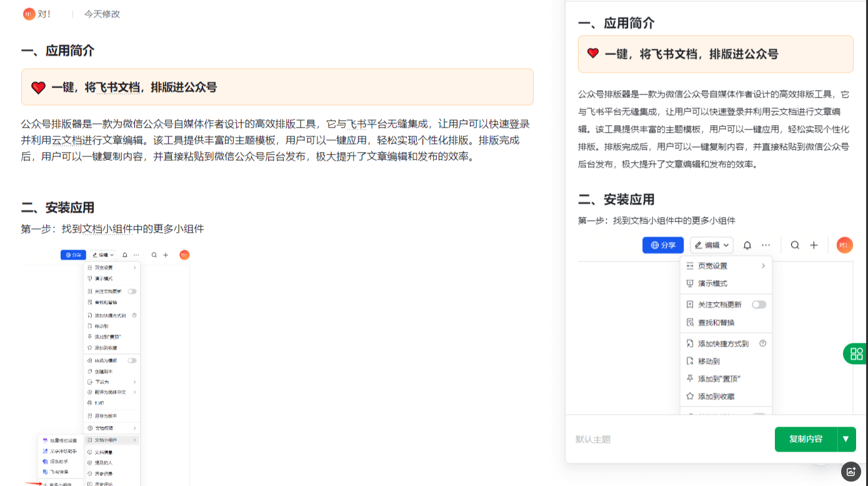Click avatar icon in left document image toolbar

click(184, 255)
